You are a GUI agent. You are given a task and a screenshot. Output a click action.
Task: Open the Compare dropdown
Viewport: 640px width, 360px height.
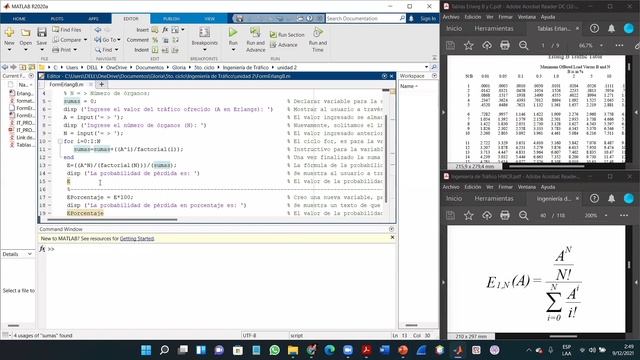point(85,40)
